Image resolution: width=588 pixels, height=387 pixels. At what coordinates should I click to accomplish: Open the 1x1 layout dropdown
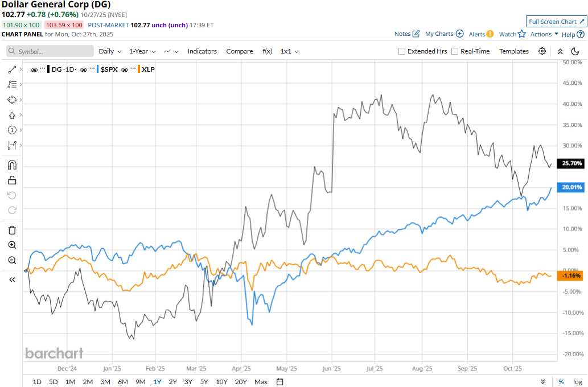[x=289, y=51]
